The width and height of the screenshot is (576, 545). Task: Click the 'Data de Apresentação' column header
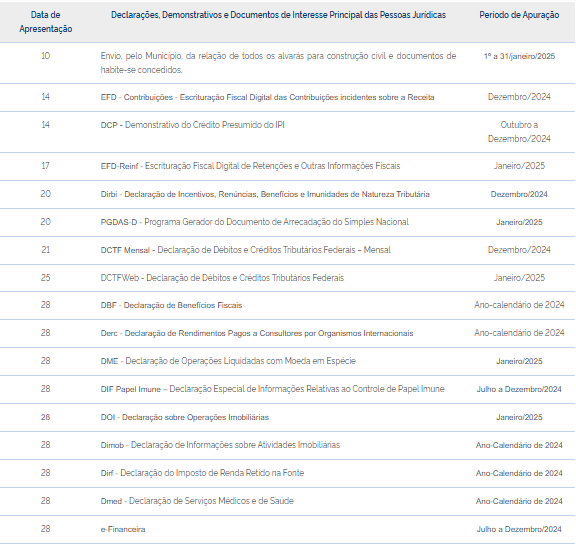(x=46, y=22)
